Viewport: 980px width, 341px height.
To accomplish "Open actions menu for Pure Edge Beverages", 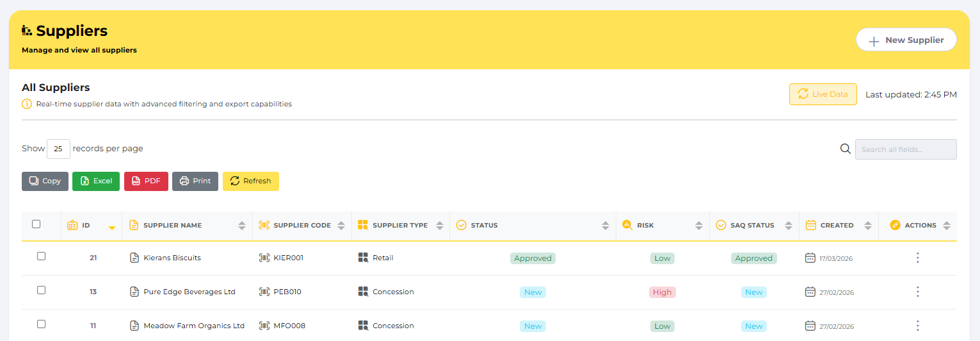I will point(917,292).
